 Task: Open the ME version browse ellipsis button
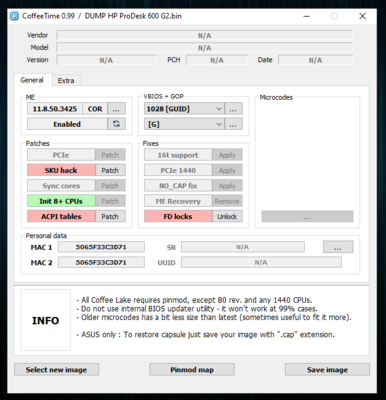[x=116, y=109]
